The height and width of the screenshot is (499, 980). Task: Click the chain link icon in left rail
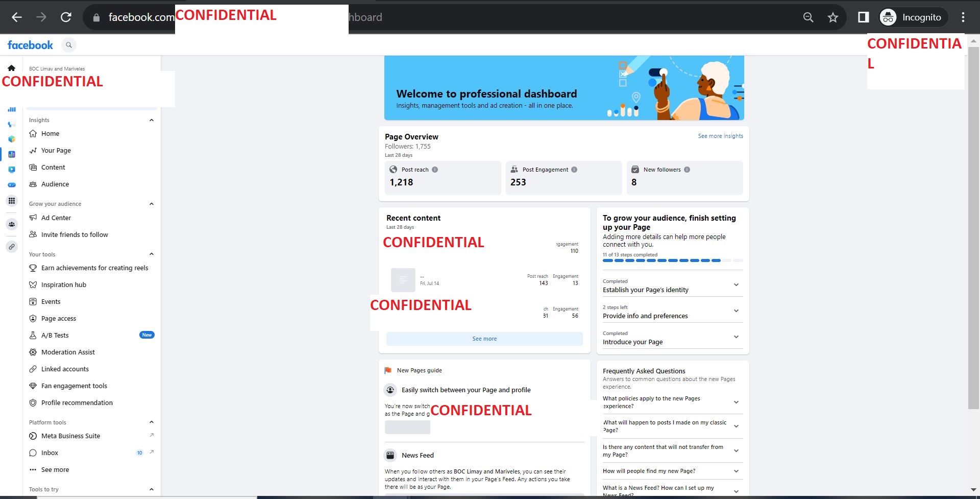[x=12, y=247]
